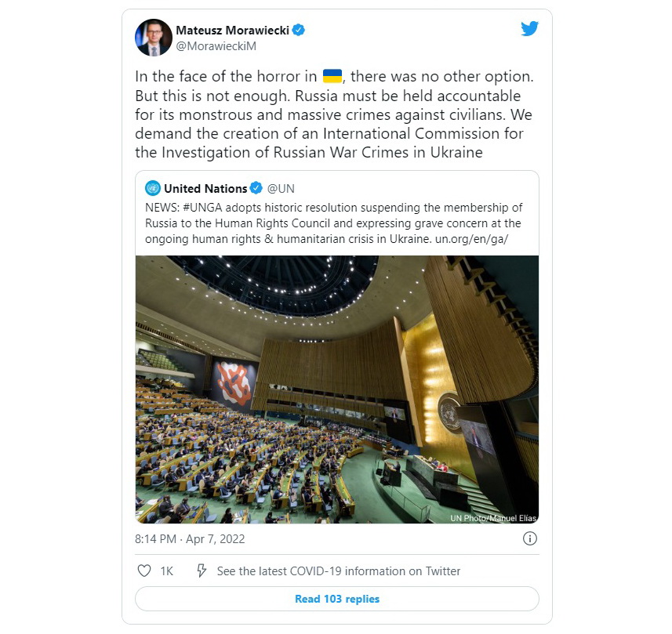The height and width of the screenshot is (634, 672).
Task: Follow the un.org/en/ga/ link
Action: (471, 238)
